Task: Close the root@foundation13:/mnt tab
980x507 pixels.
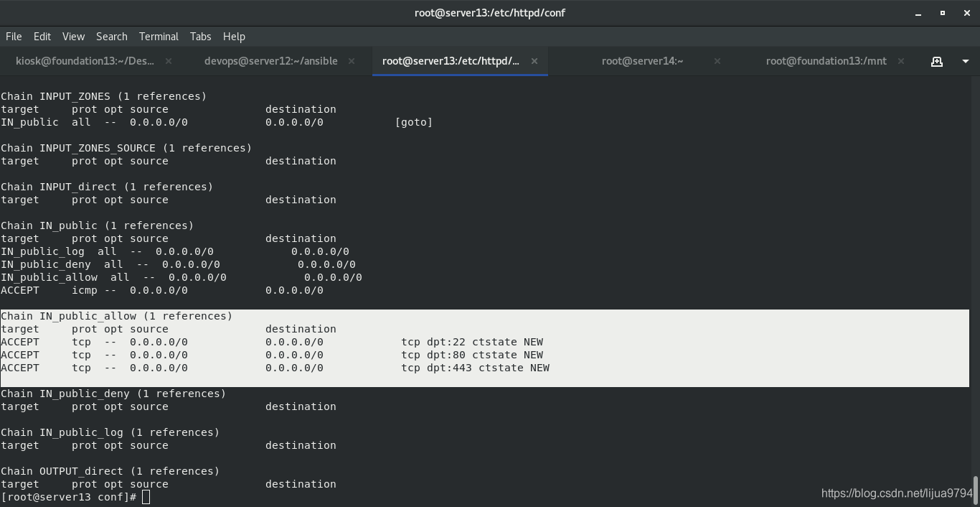Action: click(901, 61)
